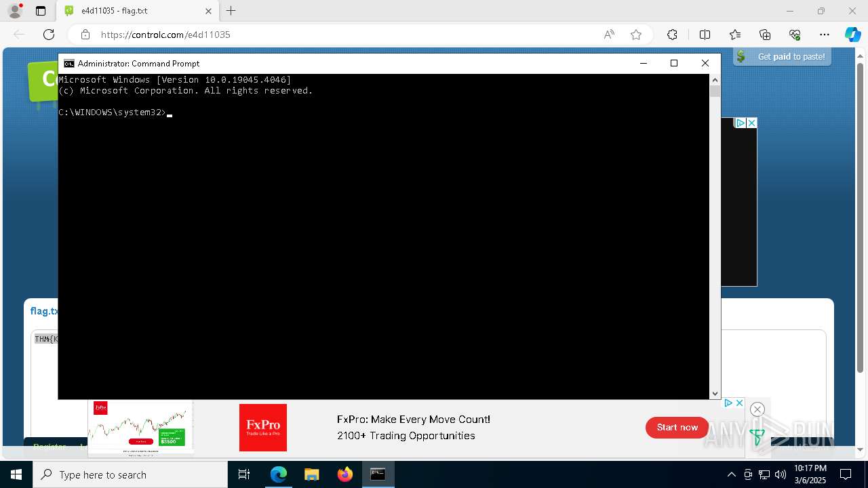Dismiss banner with circled X

pyautogui.click(x=757, y=409)
